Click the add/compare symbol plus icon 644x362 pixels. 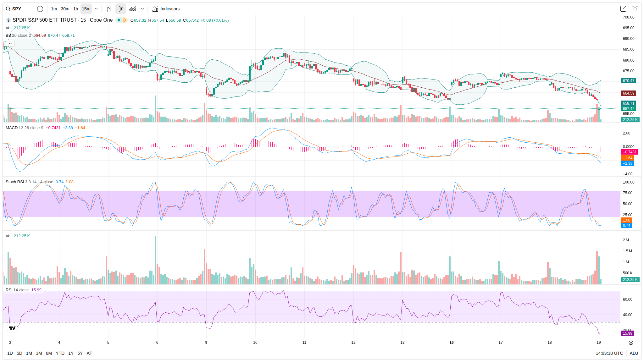(40, 9)
